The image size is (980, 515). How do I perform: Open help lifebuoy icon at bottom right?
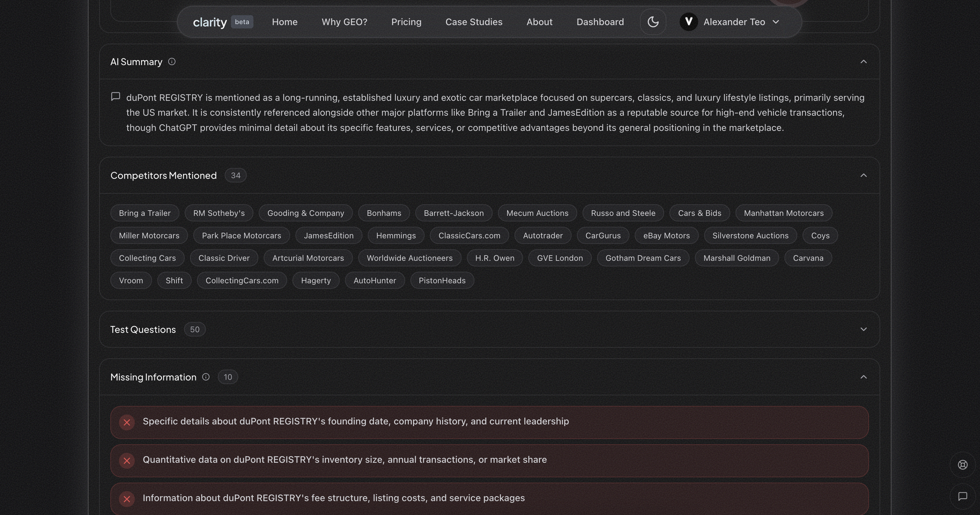click(x=962, y=465)
